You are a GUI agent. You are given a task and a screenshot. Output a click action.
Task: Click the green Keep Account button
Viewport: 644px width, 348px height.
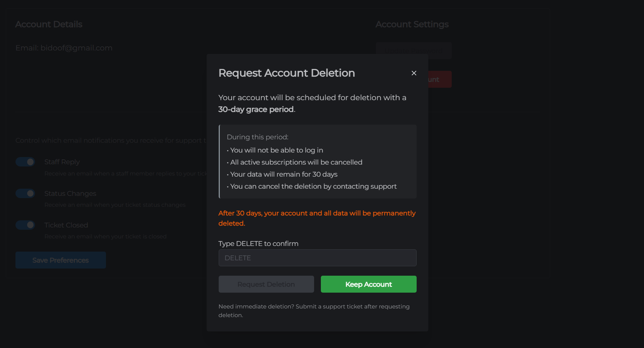(x=369, y=284)
